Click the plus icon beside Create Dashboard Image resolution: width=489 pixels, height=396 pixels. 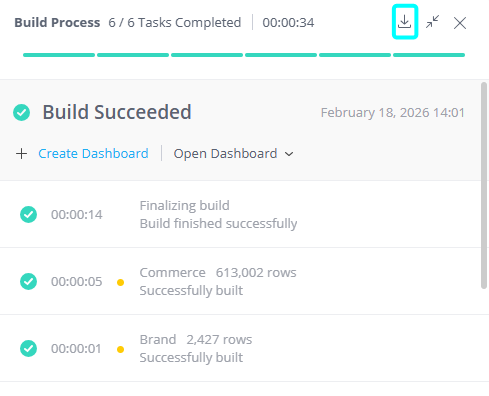22,154
